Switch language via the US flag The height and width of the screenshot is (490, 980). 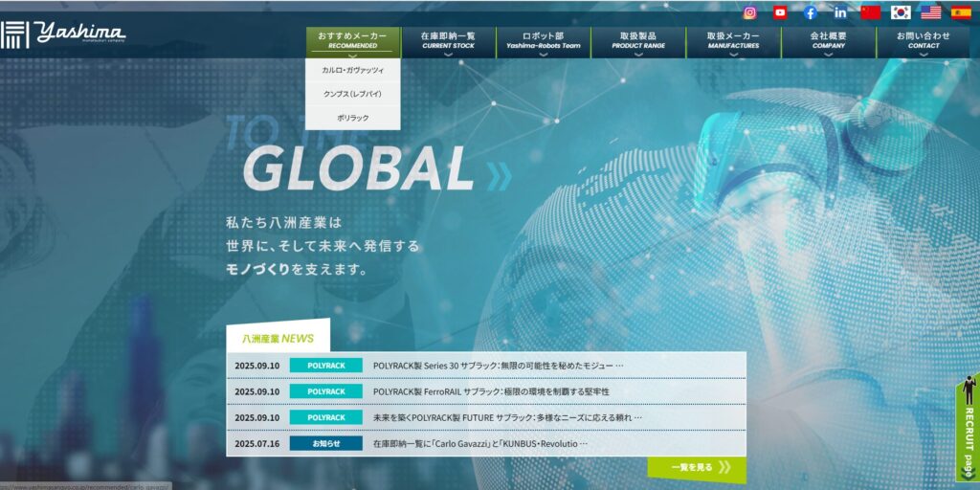pos(930,12)
